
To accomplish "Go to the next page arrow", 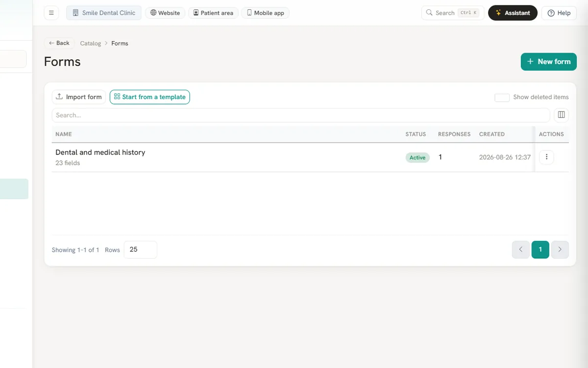I will pos(560,249).
